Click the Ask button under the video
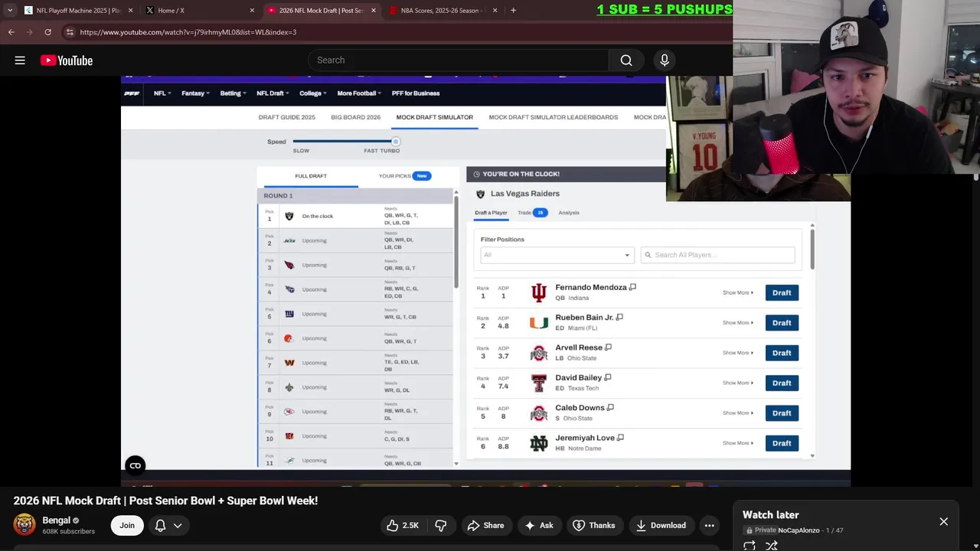Screen dimensions: 980x551 pyautogui.click(x=538, y=525)
